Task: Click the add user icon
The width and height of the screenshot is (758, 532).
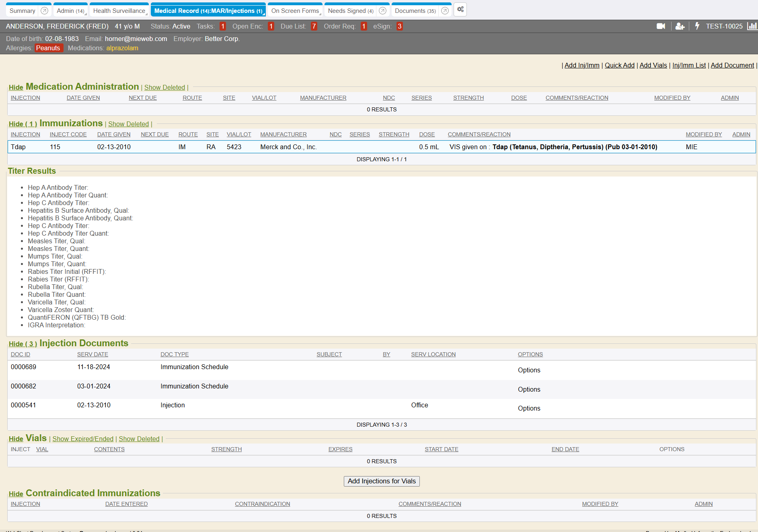Action: pyautogui.click(x=680, y=27)
